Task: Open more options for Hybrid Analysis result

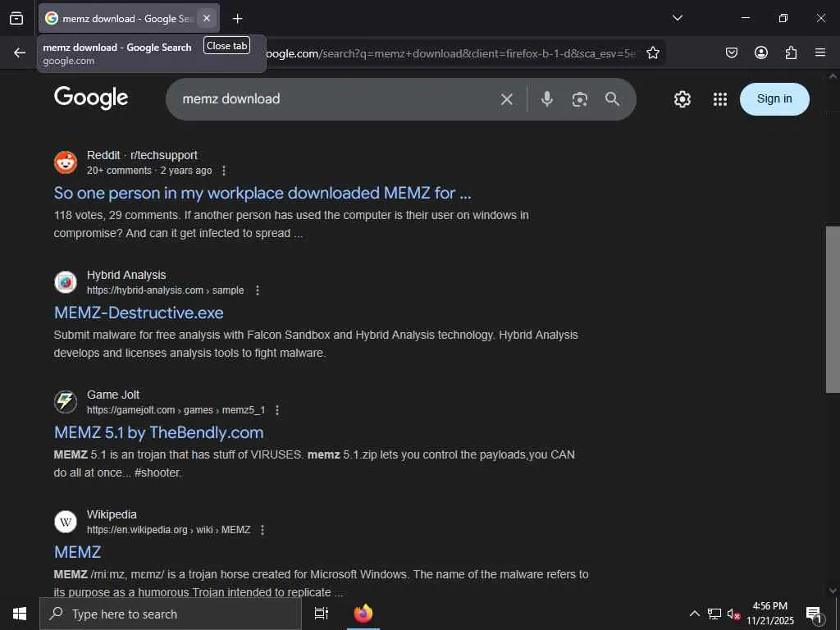Action: click(x=258, y=290)
